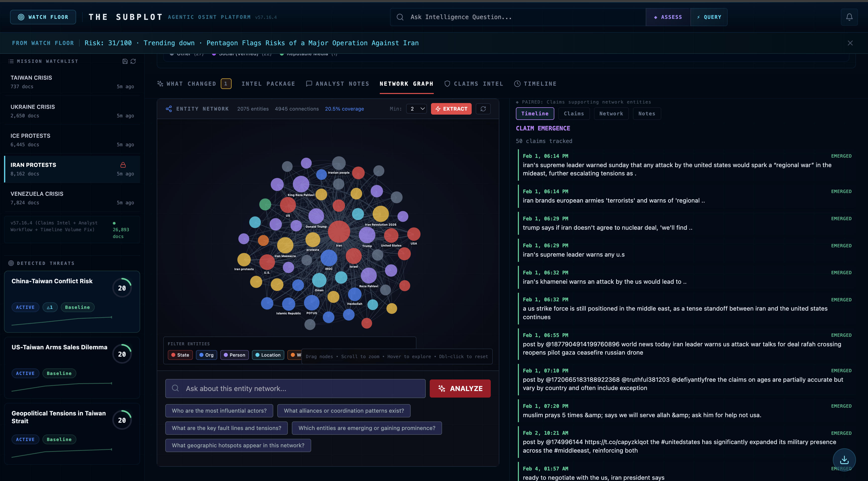Switch to the Intel Package tab
The height and width of the screenshot is (481, 868).
[x=268, y=84]
